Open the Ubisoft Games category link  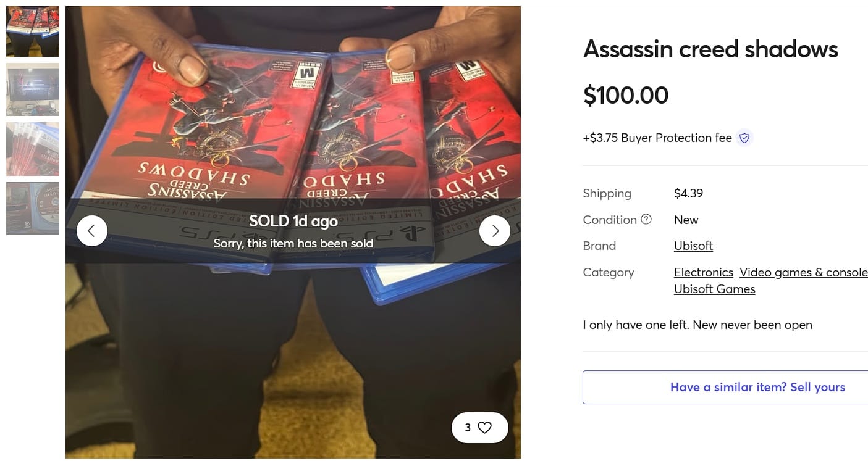pyautogui.click(x=715, y=289)
